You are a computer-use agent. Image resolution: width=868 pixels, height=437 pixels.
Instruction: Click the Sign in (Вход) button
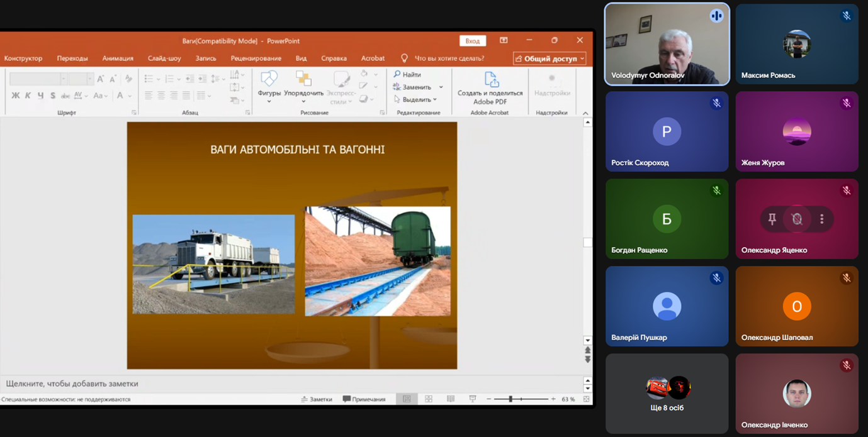point(473,41)
